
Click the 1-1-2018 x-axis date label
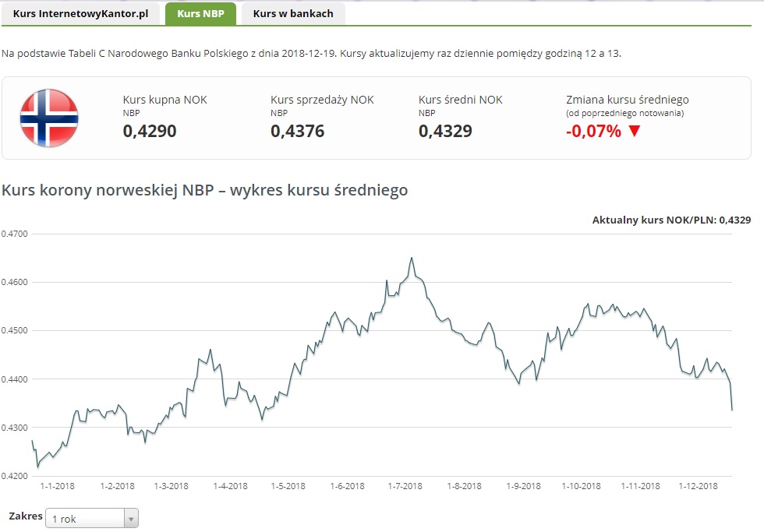[57, 486]
